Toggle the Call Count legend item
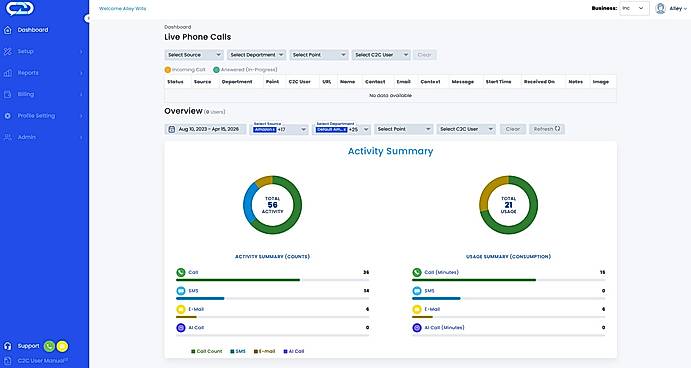This screenshot has width=691, height=368. [206, 351]
